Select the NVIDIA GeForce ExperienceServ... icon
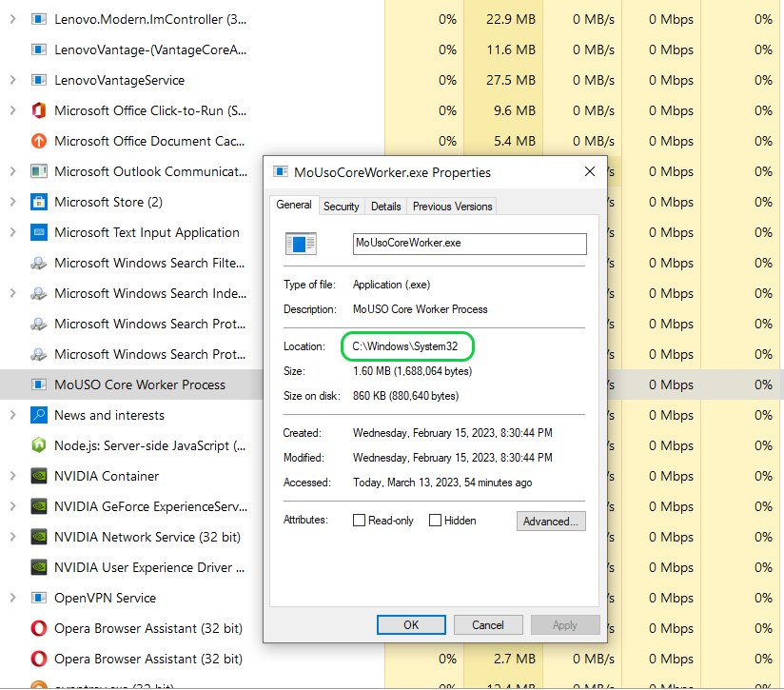 coord(38,506)
